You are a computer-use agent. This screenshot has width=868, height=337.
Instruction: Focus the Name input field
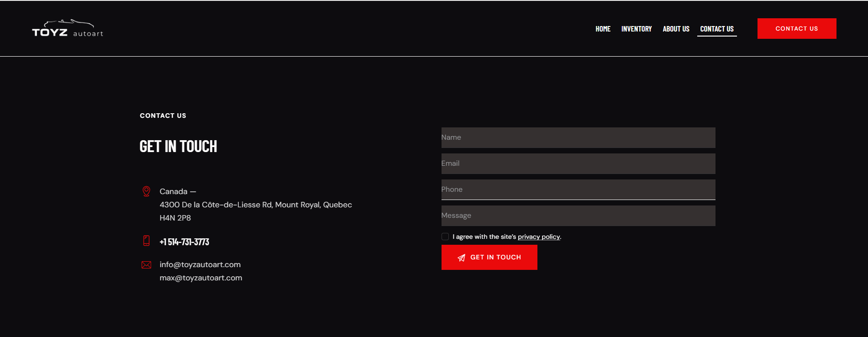[x=578, y=137]
